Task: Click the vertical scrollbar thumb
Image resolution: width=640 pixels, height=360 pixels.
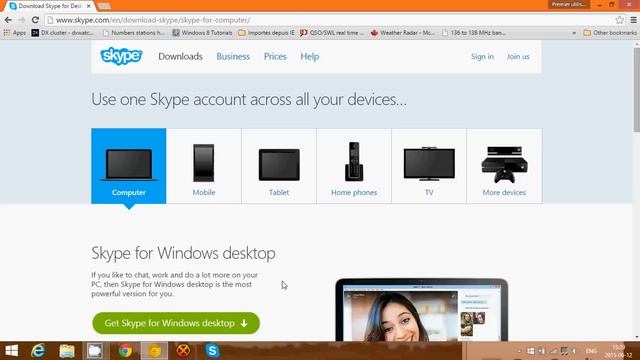Action: pos(636,90)
